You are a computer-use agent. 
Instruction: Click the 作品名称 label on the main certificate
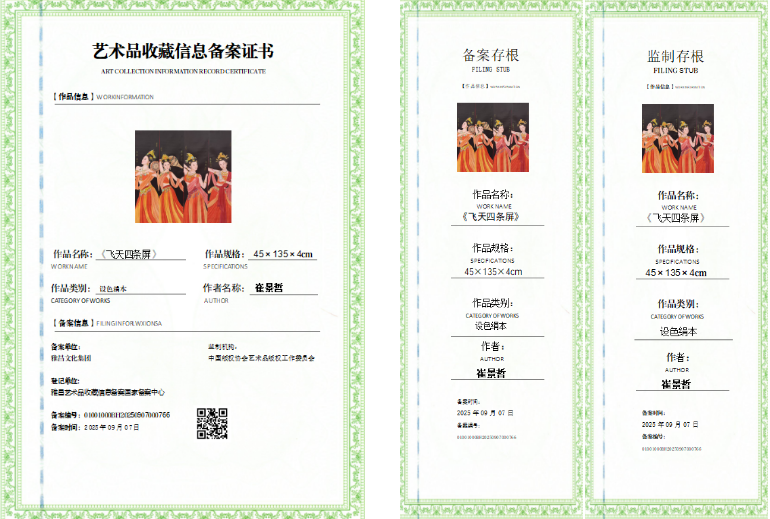(x=73, y=254)
